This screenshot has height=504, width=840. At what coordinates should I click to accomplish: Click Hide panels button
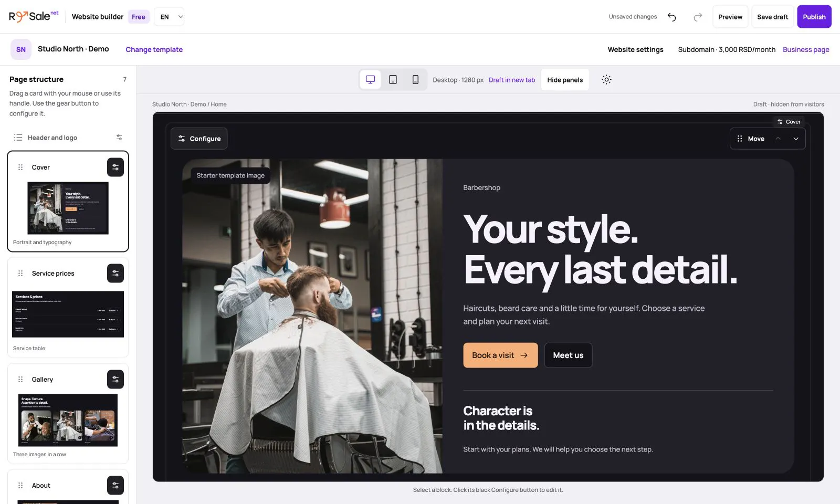(x=565, y=80)
